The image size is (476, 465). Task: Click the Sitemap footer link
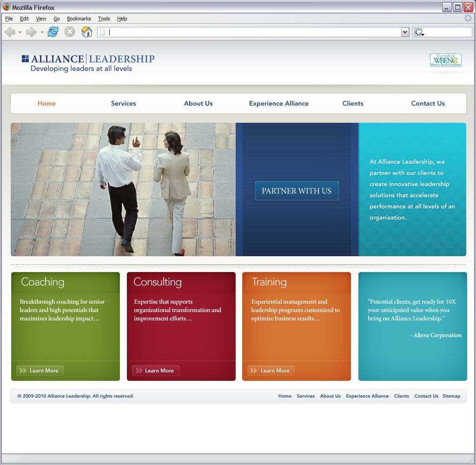[x=451, y=396]
